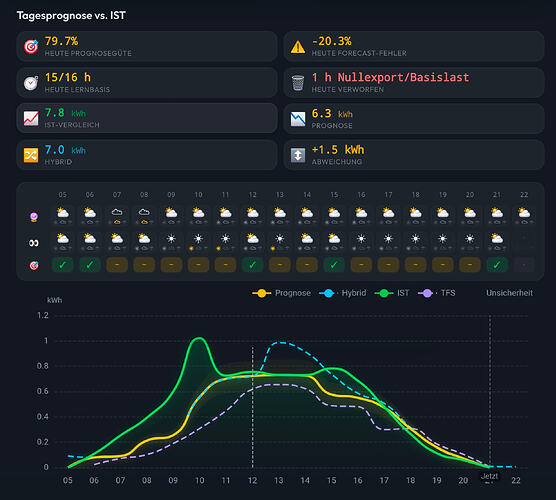
Task: Click yellow dash badge for hour 20
Action: [x=470, y=265]
